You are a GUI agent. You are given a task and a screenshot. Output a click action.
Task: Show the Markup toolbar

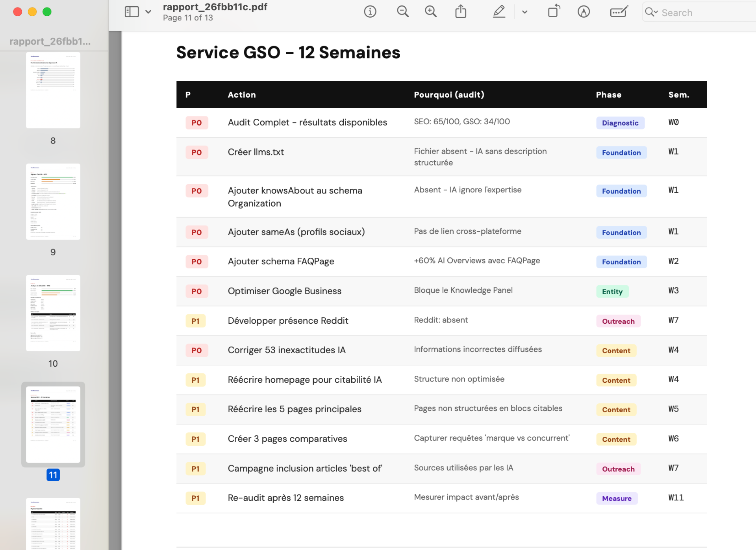coord(584,12)
